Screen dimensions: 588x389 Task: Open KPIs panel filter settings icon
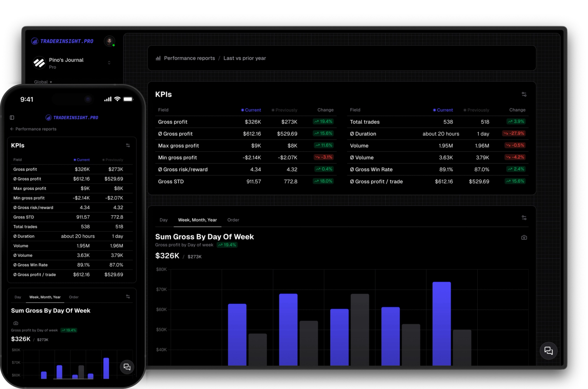(x=524, y=94)
